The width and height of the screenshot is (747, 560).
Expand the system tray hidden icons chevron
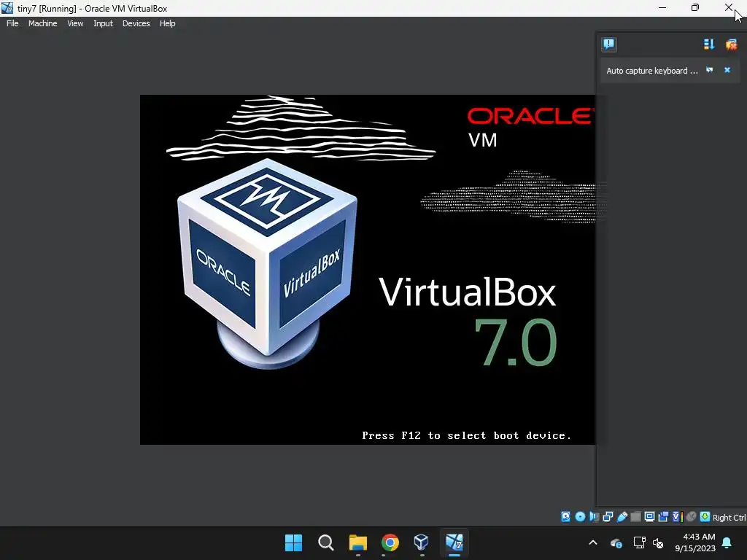click(x=593, y=542)
